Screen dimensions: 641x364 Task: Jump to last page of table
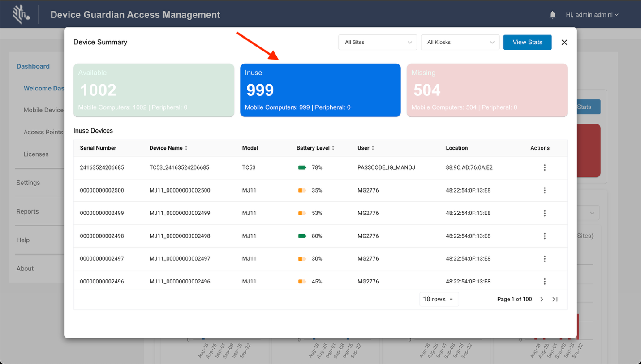pos(555,300)
